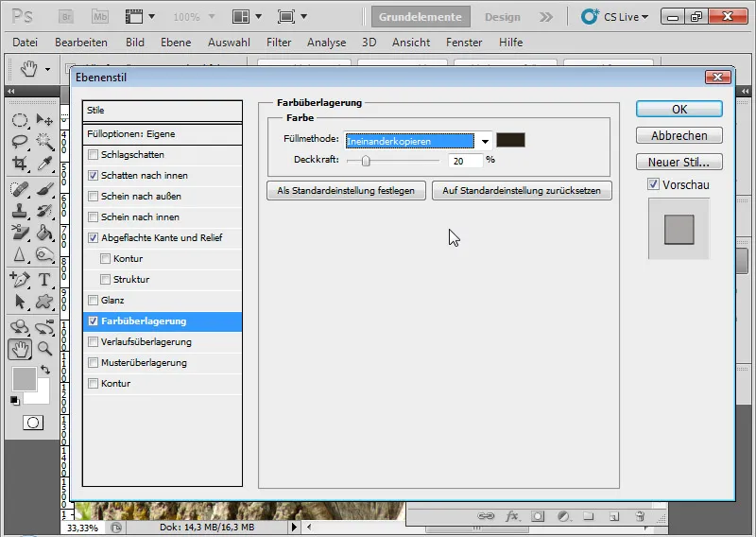756x537 pixels.
Task: Select the Path Selection tool
Action: click(x=19, y=302)
